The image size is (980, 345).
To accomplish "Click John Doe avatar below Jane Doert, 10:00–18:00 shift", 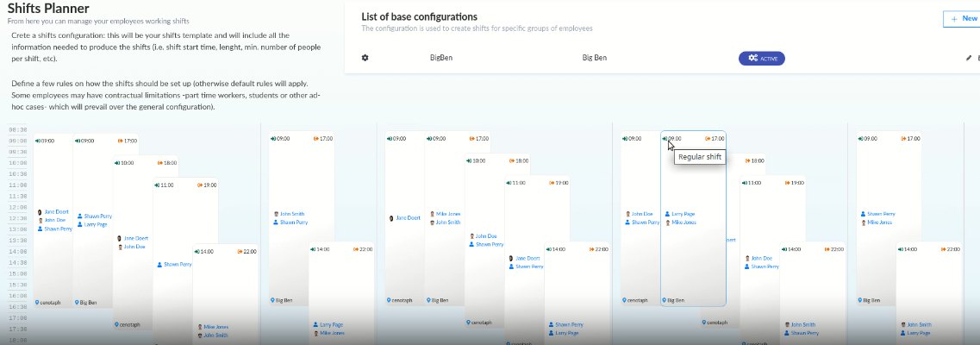I will (119, 247).
